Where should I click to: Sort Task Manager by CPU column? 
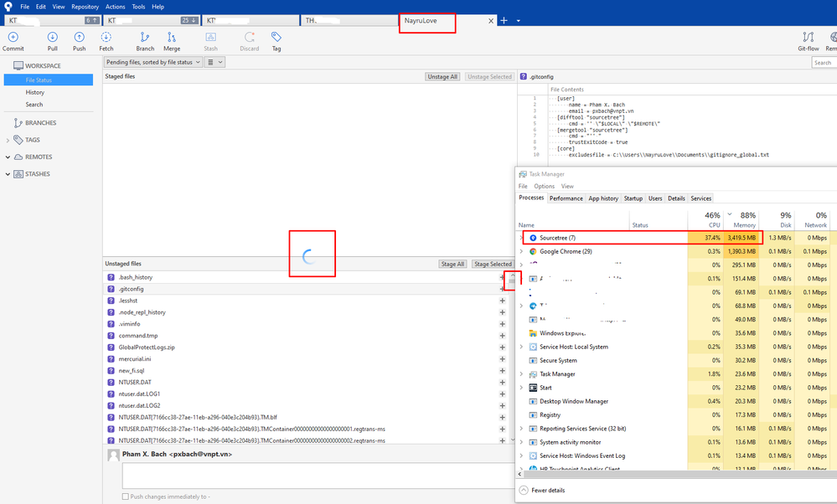point(705,219)
